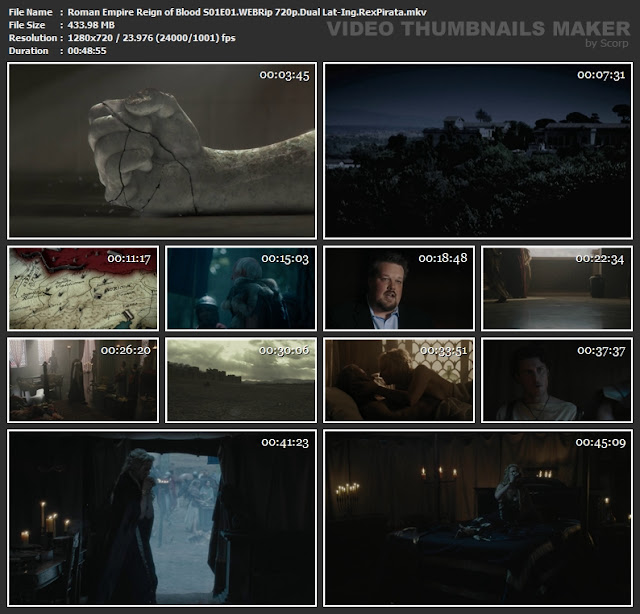Click the file name text ending RexPirata.mkv
The width and height of the screenshot is (640, 614).
click(247, 12)
